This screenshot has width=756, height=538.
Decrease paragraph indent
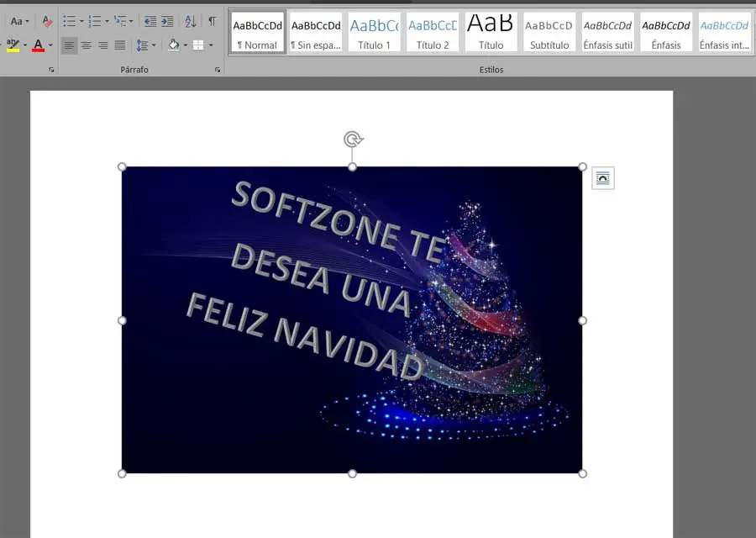tap(150, 21)
